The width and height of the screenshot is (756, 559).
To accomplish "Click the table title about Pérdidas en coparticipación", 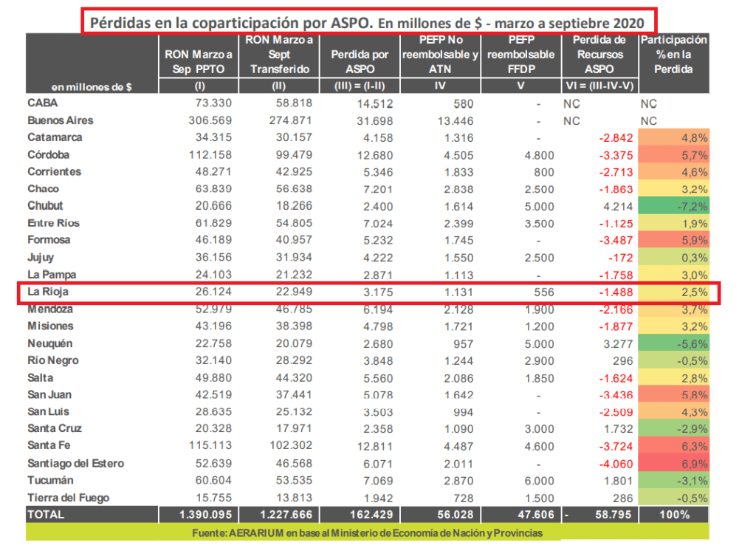I will click(368, 23).
